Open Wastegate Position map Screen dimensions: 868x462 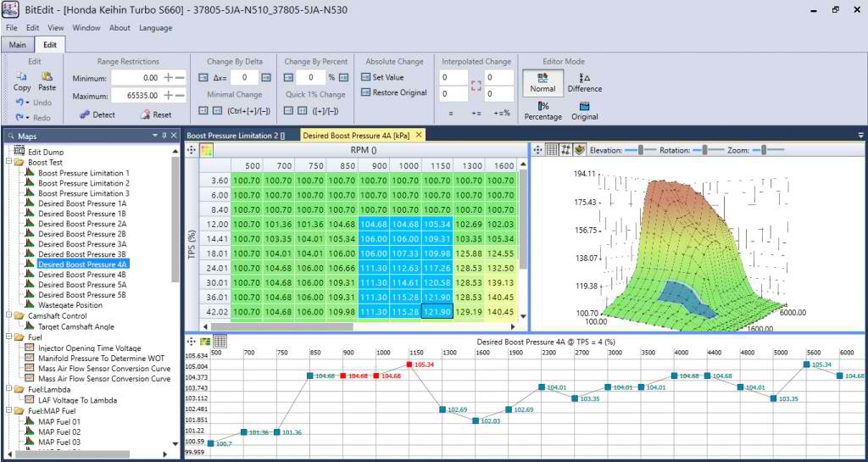pyautogui.click(x=70, y=305)
